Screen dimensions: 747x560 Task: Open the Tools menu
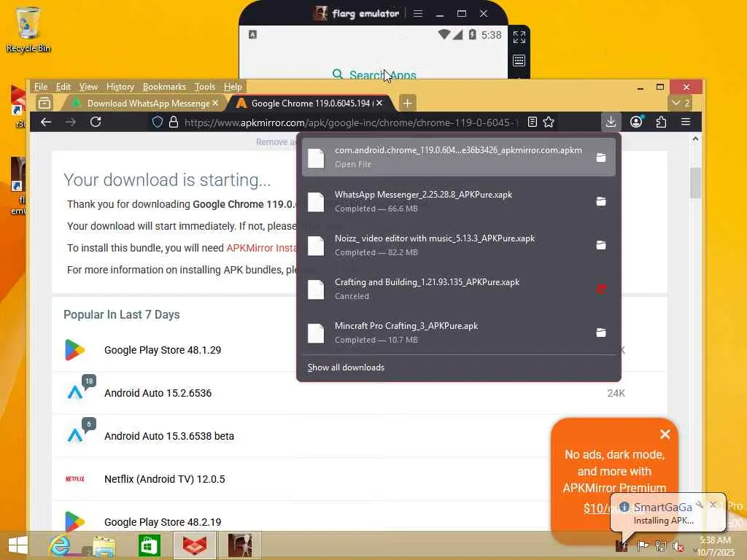point(205,87)
